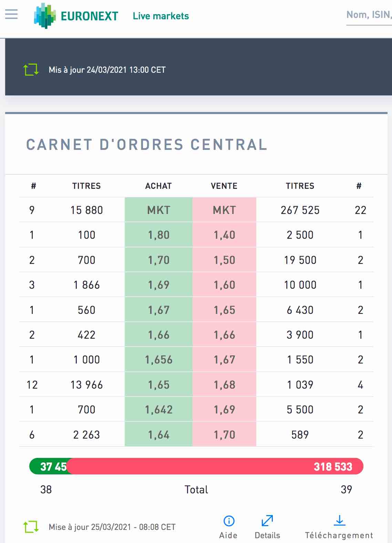Open the hamburger menu icon

tap(11, 14)
